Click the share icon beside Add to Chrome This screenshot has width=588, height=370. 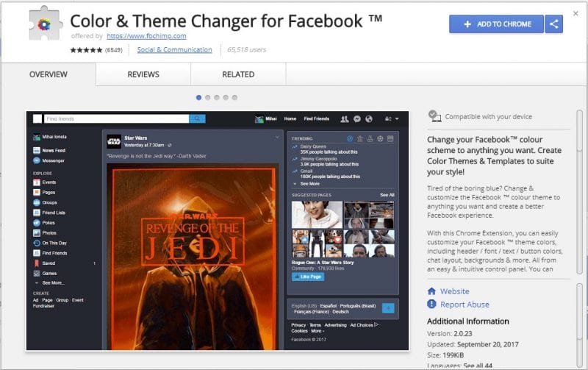554,24
